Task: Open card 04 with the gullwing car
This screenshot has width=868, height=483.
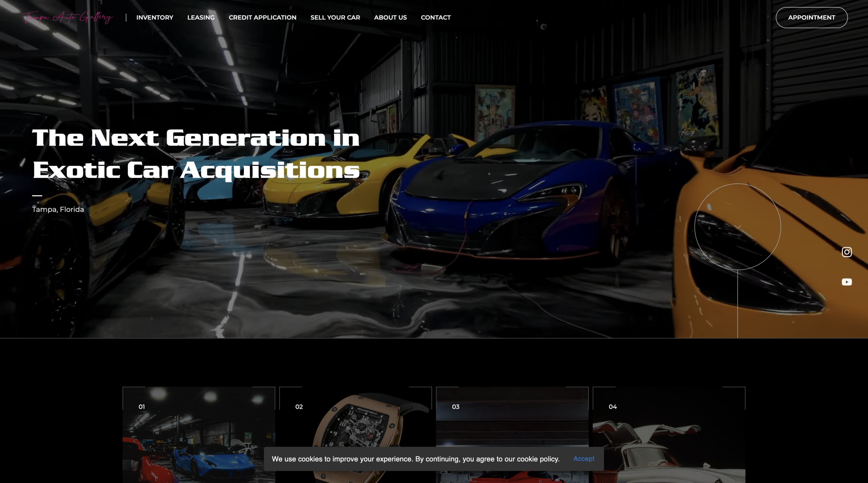Action: 669,435
